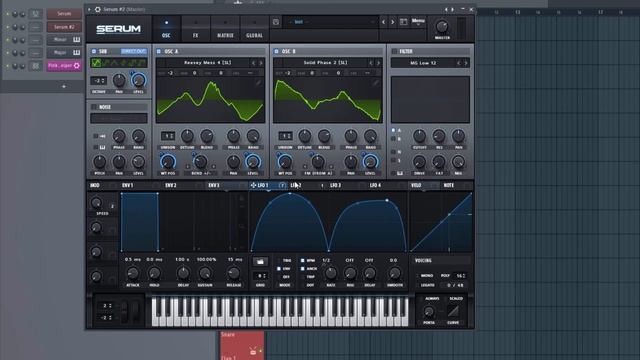Open OSC A wavetable editor pencil icon
This screenshot has height=360, width=640.
(258, 83)
